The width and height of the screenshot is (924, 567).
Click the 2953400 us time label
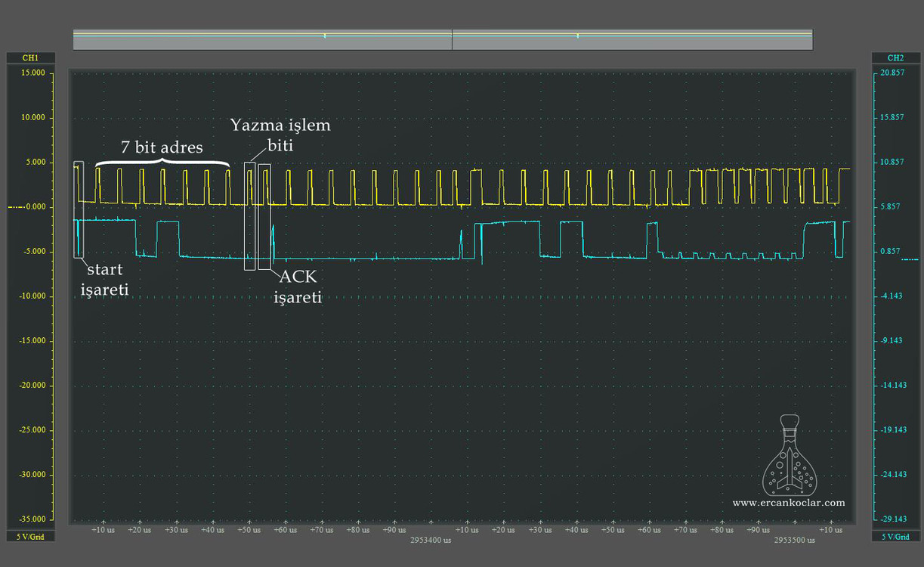pos(431,541)
